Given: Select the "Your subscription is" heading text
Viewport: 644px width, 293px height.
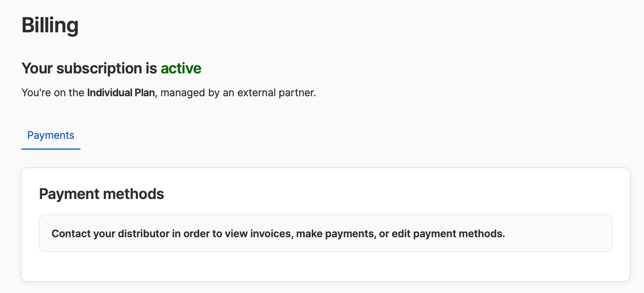Looking at the screenshot, I should (x=90, y=68).
